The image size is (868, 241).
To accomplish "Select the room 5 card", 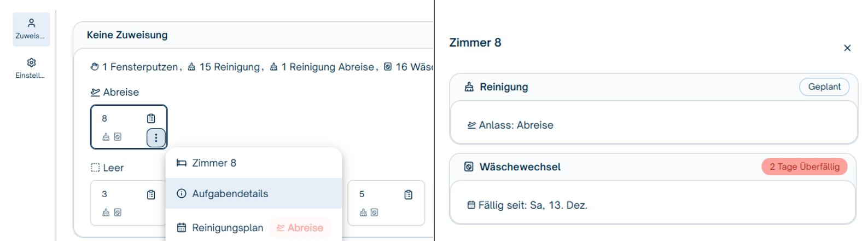I will point(386,203).
